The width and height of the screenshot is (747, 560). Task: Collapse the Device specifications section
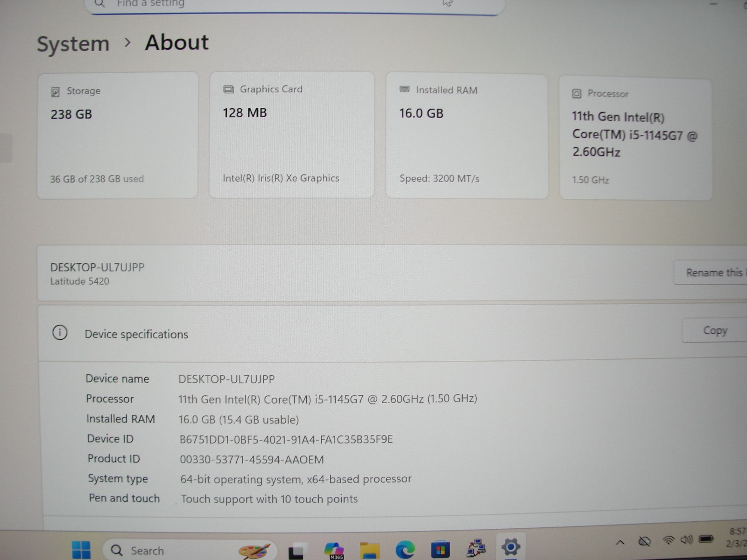coord(392,333)
